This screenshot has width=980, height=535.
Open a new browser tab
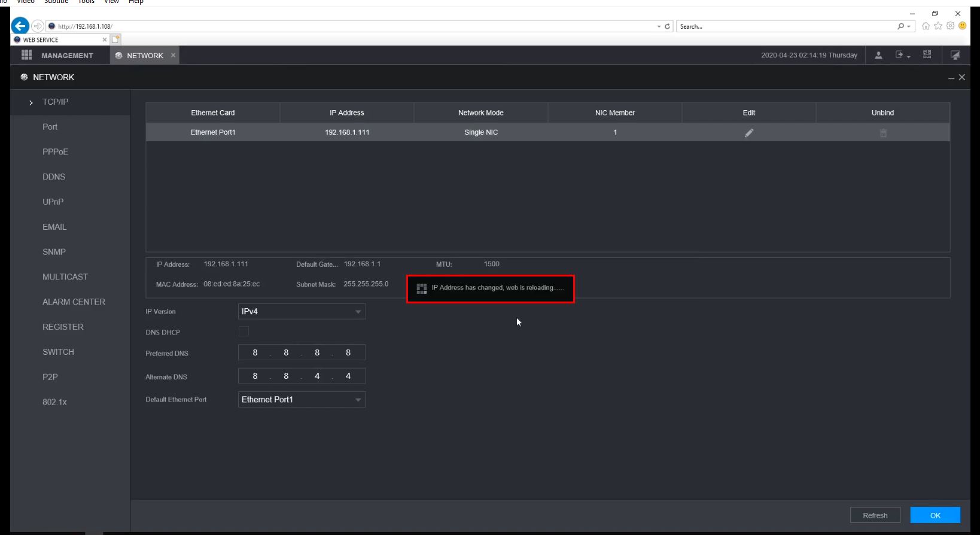(x=116, y=39)
